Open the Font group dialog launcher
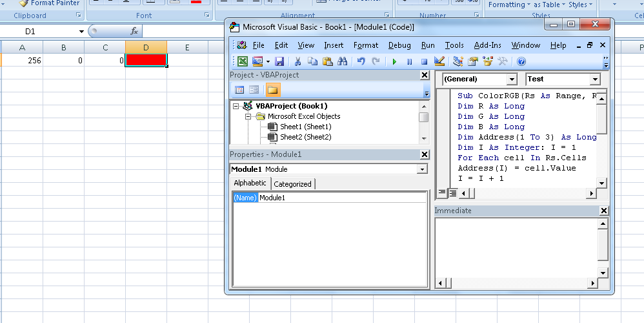Screen dimensions: 644x323 point(207,16)
